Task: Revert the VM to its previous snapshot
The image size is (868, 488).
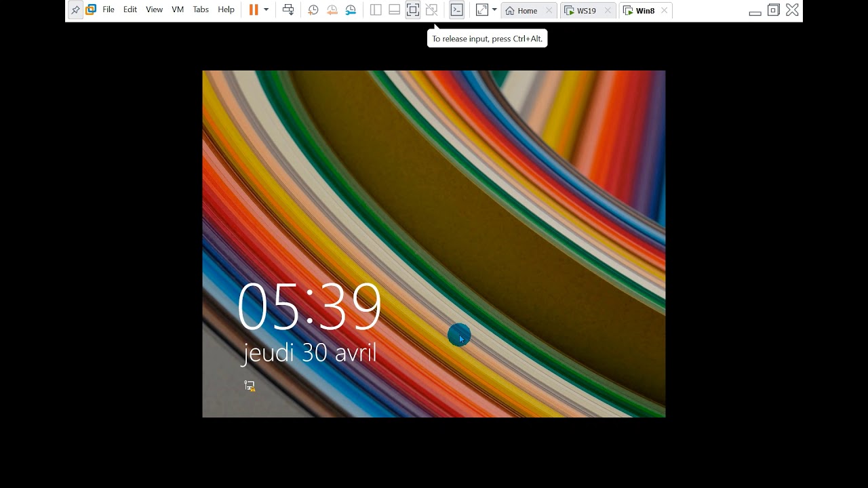Action: [332, 10]
